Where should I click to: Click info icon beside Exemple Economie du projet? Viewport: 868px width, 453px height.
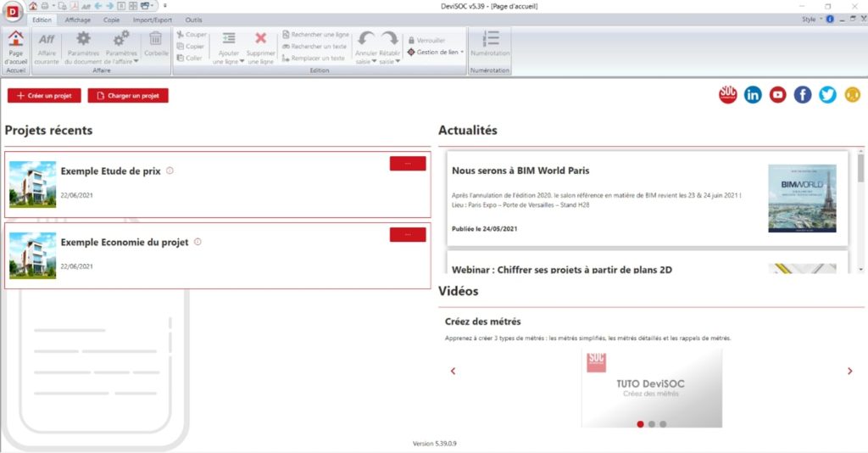pyautogui.click(x=198, y=242)
